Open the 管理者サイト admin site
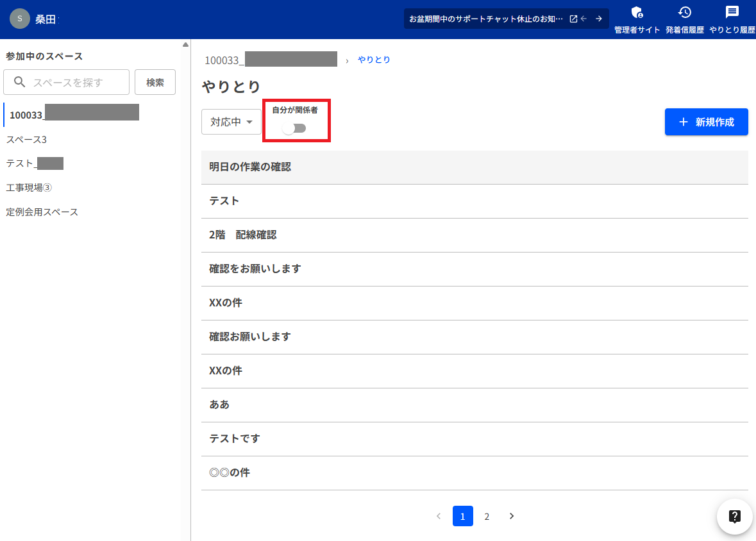756x541 pixels. tap(637, 19)
